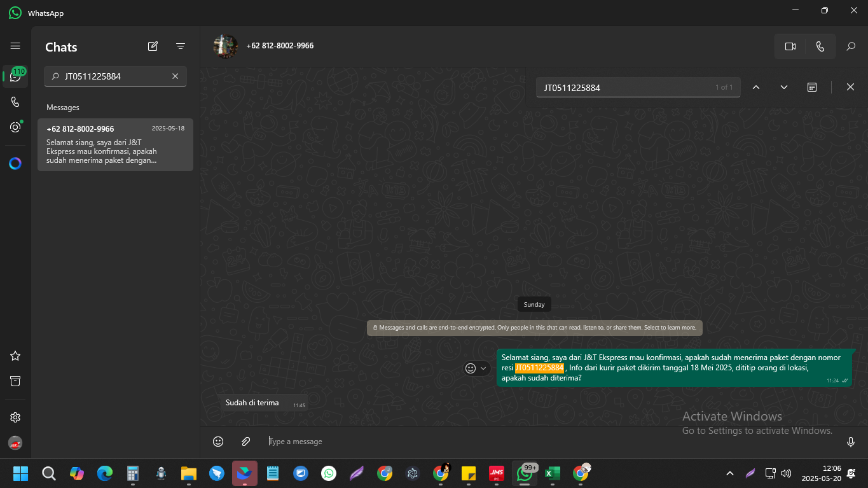This screenshot has width=868, height=488.
Task: Show starred messages
Action: click(15, 356)
